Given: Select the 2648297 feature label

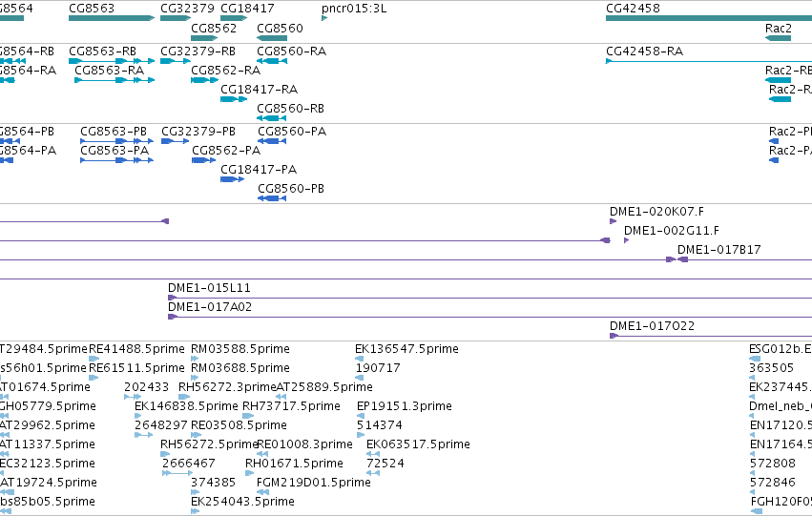Looking at the screenshot, I should click(x=161, y=426).
